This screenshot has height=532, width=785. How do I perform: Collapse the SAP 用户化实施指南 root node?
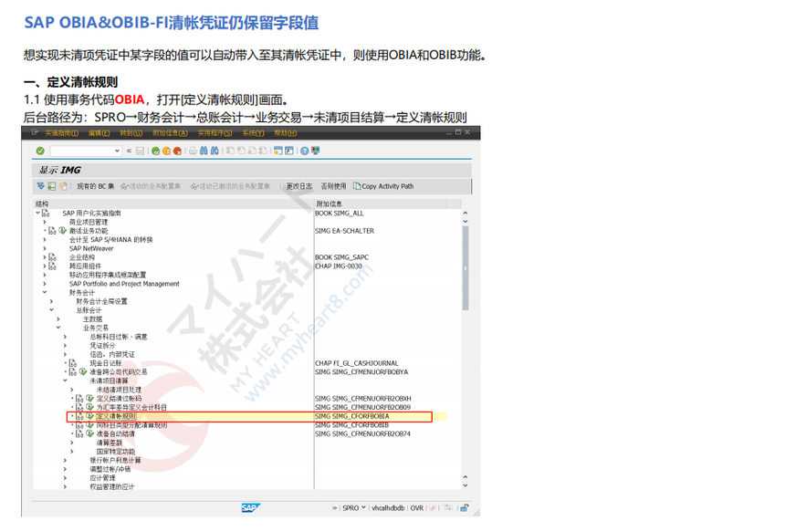pyautogui.click(x=37, y=214)
